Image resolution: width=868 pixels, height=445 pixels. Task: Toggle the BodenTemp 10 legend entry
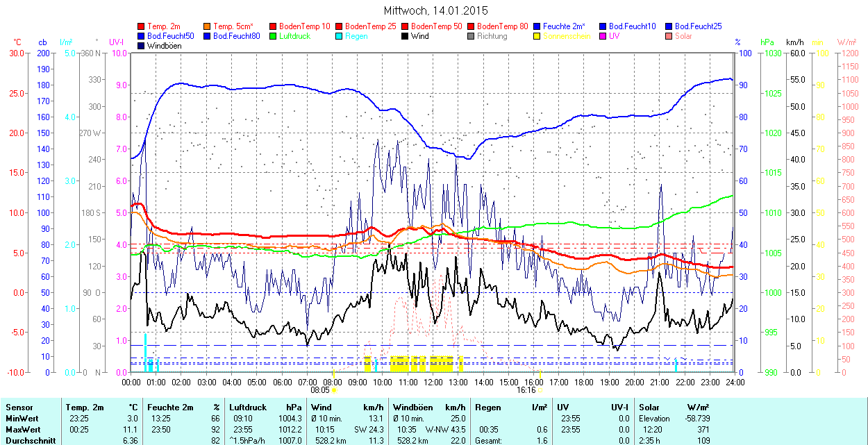[304, 26]
